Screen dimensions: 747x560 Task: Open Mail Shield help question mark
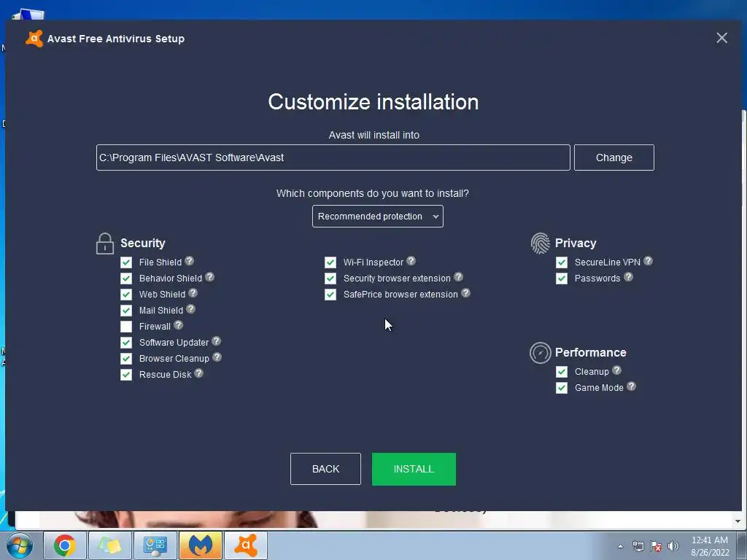tap(190, 309)
